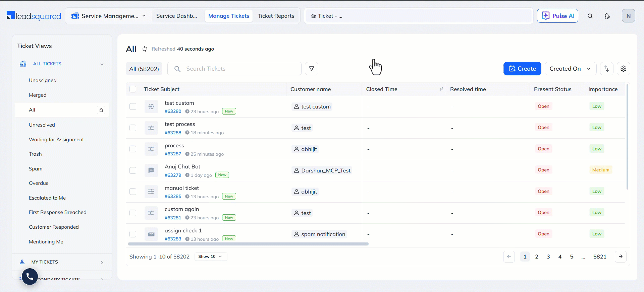Open the Show 10 page size dropdown
The image size is (644, 292).
[210, 257]
